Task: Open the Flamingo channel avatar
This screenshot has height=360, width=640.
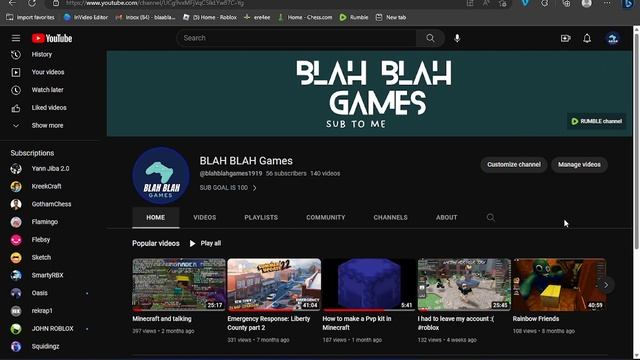Action: click(16, 222)
